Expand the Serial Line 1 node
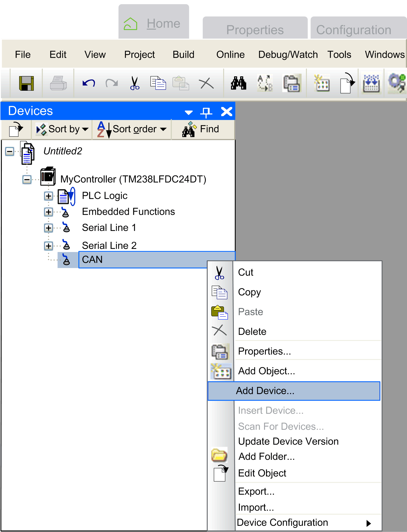 click(48, 228)
